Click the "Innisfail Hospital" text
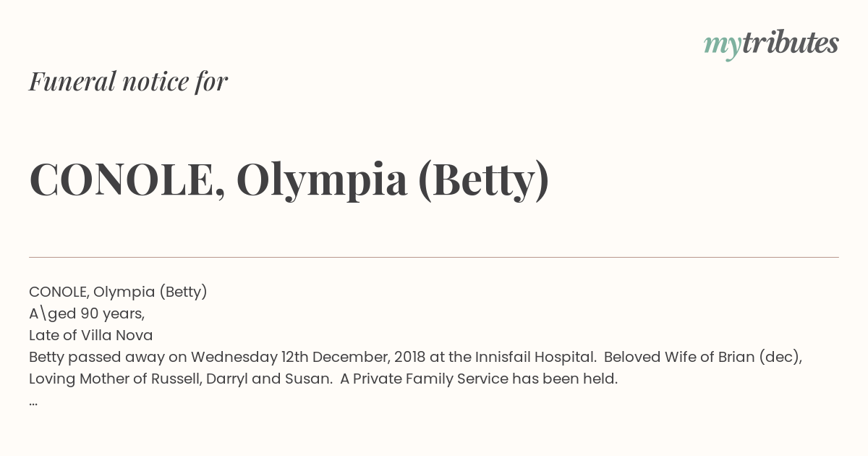The width and height of the screenshot is (868, 456). [x=535, y=357]
